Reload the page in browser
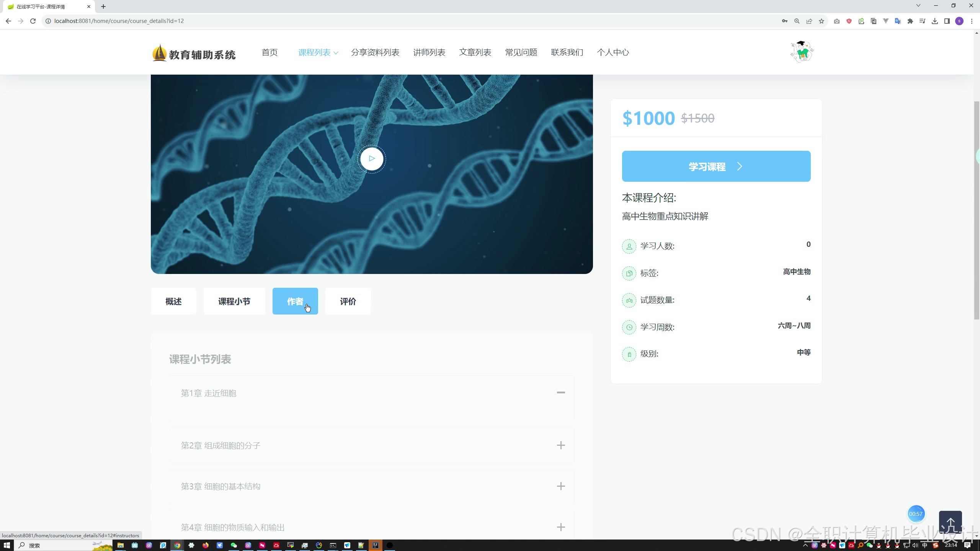Screen dimensions: 980x551 (33, 21)
